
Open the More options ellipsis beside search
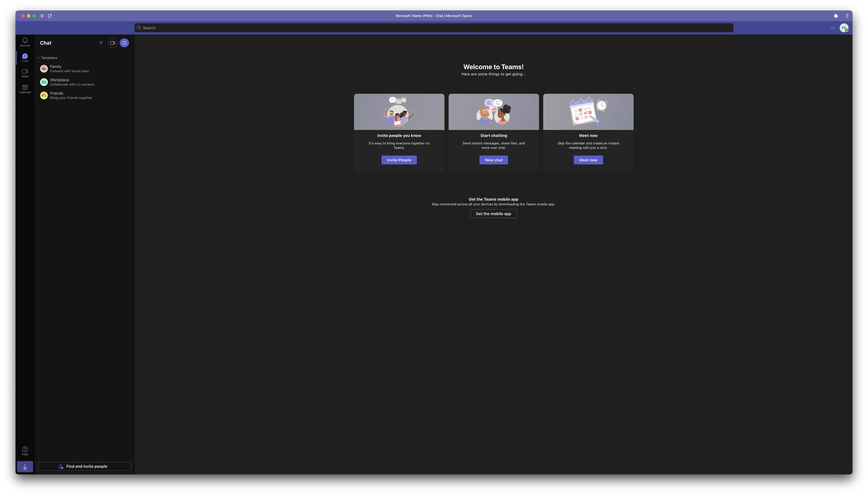tap(833, 28)
